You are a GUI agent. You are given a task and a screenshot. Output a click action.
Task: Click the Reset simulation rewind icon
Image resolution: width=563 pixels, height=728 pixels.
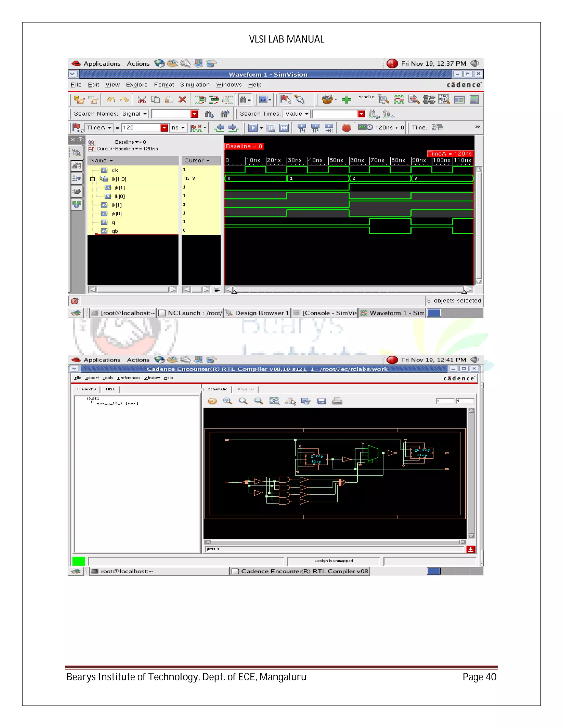[284, 128]
